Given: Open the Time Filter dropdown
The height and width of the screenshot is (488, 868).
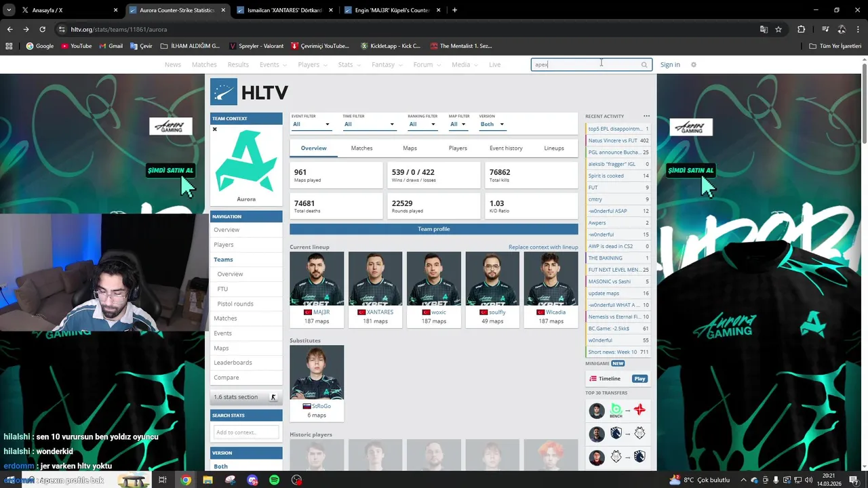Looking at the screenshot, I should pos(369,124).
